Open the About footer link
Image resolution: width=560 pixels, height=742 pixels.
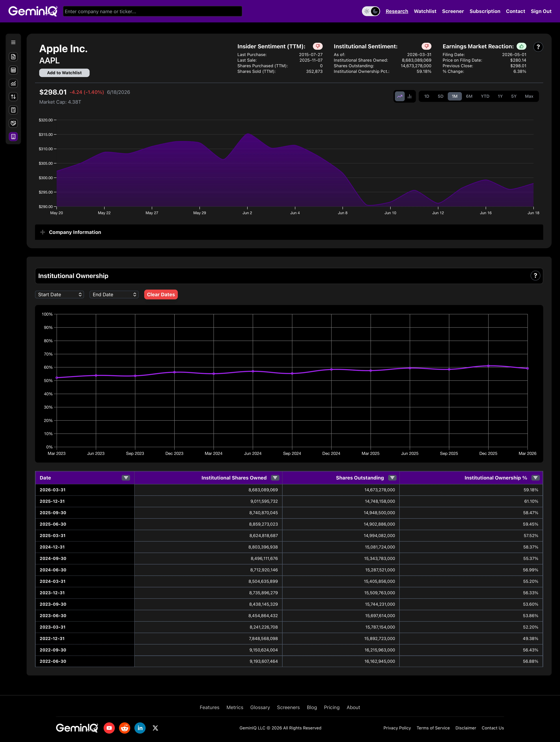(353, 707)
